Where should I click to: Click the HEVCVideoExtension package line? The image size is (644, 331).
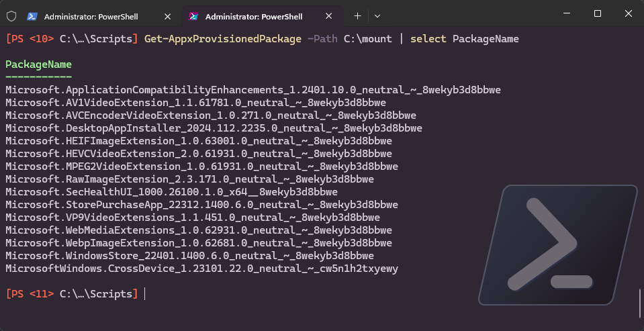(x=199, y=154)
